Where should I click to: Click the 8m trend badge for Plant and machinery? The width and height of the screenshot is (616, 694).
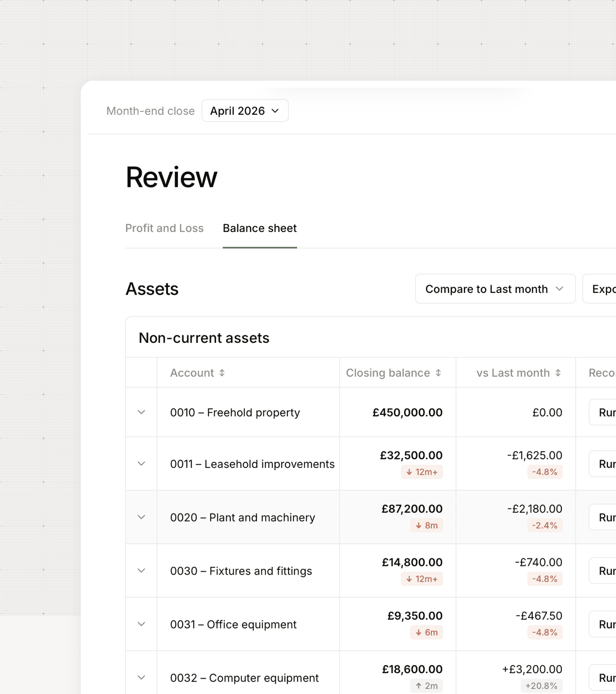click(x=426, y=525)
